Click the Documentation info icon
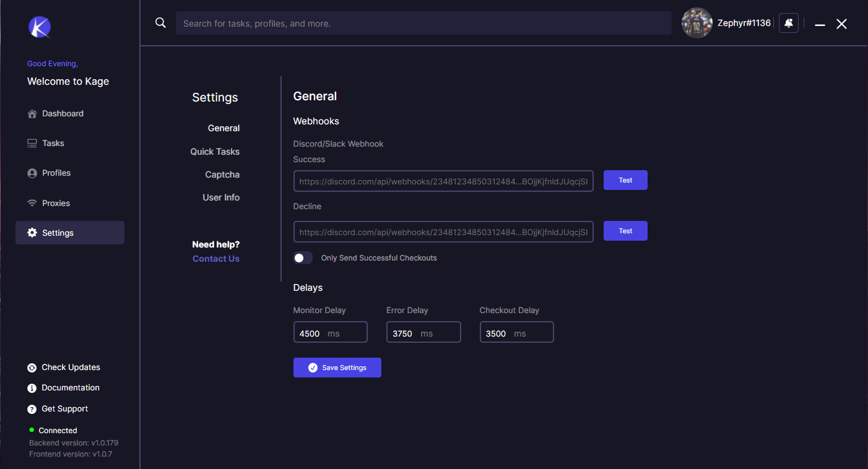Image resolution: width=868 pixels, height=469 pixels. coord(32,388)
